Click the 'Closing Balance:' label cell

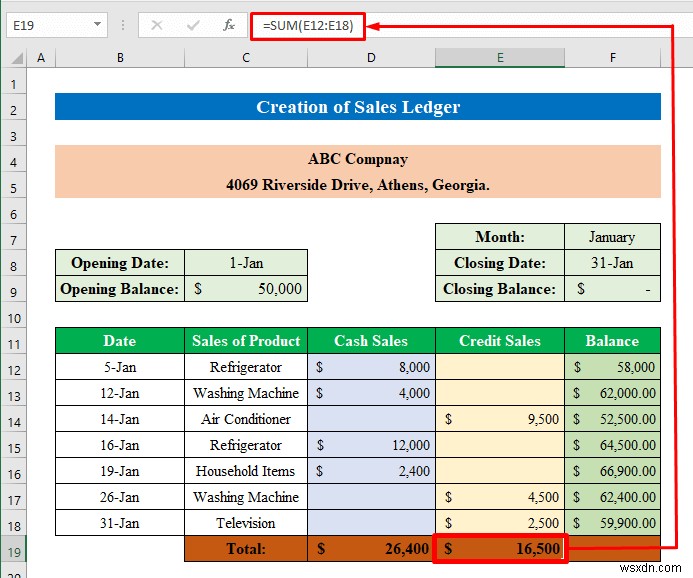(x=500, y=289)
